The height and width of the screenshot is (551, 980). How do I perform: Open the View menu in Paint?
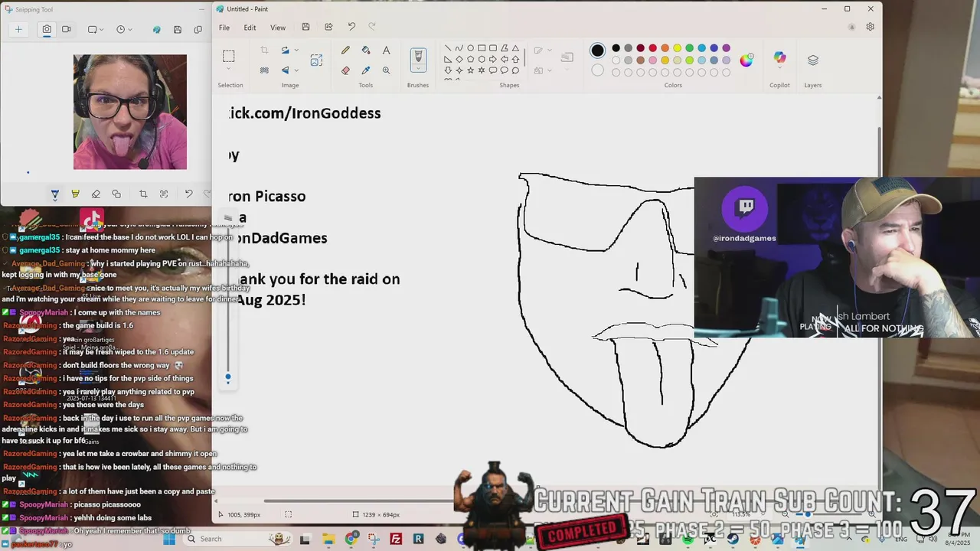click(x=278, y=28)
